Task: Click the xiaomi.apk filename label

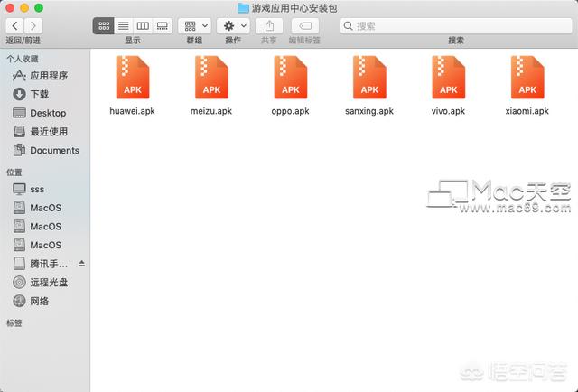Action: [x=527, y=111]
